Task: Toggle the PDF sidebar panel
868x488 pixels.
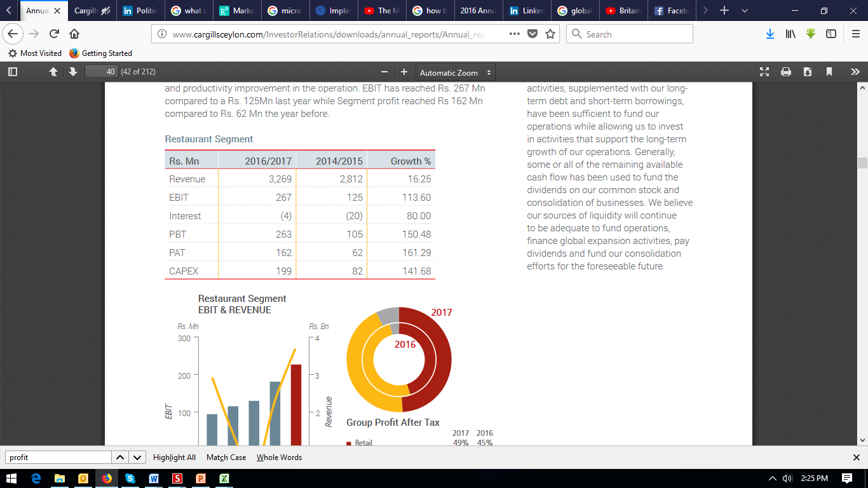Action: [13, 72]
